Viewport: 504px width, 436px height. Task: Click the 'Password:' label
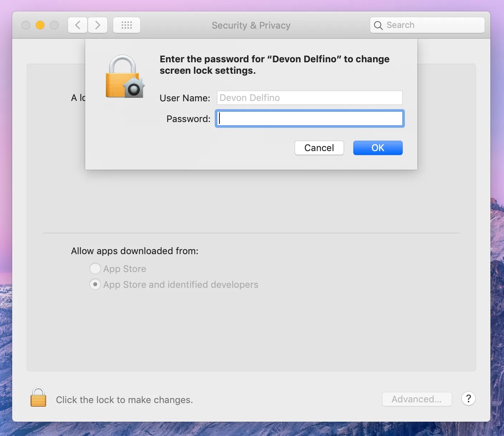(x=188, y=119)
